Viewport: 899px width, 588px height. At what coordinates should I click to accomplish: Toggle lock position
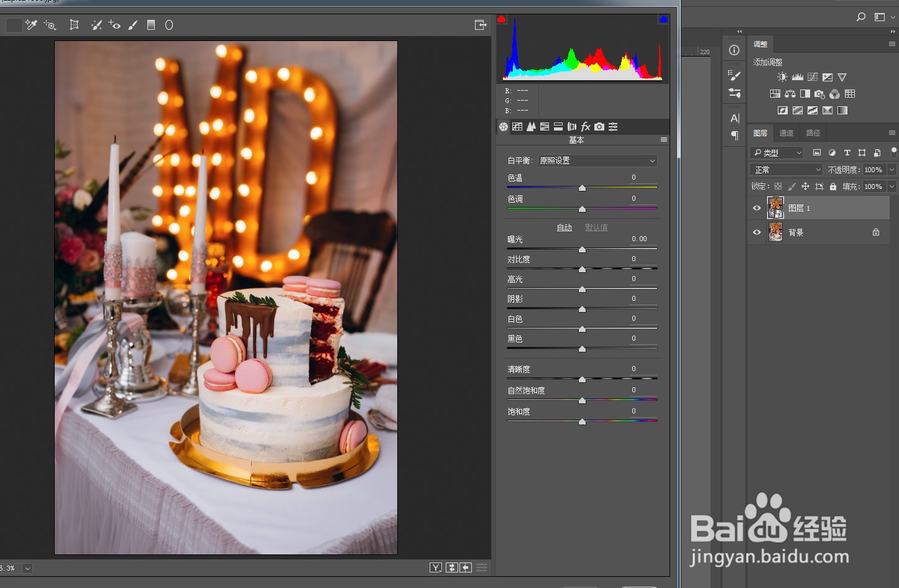pos(805,186)
